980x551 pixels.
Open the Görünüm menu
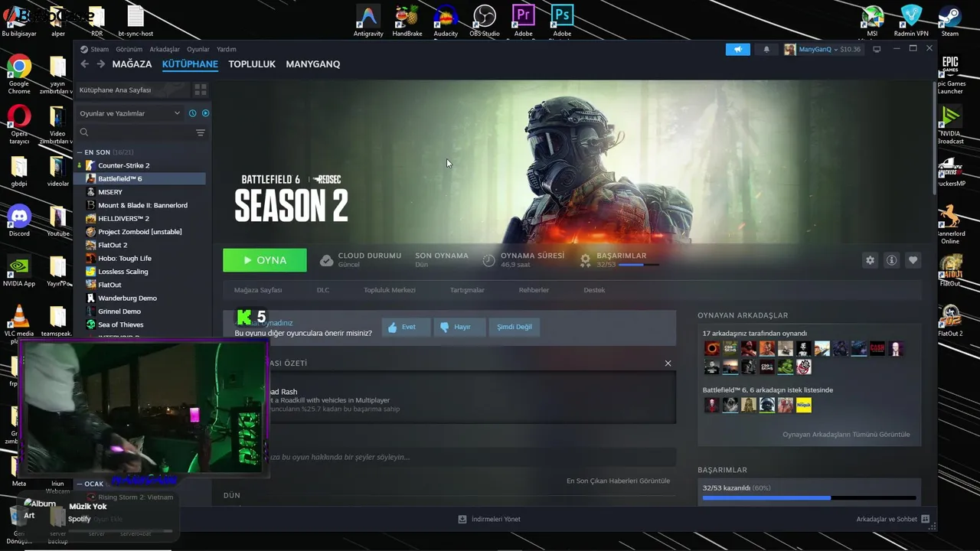pyautogui.click(x=129, y=49)
